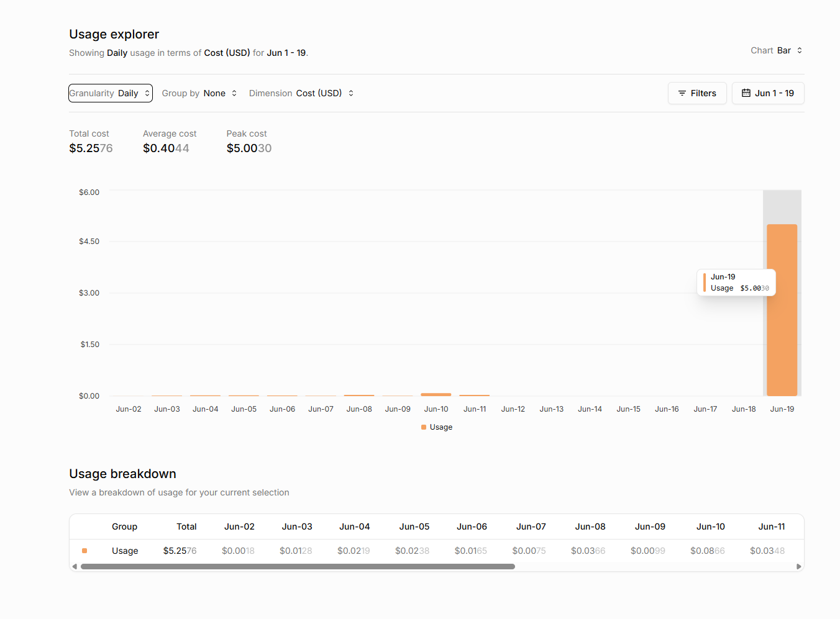Click the Jun-10 bar in the chart
The image size is (840, 619).
click(x=436, y=394)
